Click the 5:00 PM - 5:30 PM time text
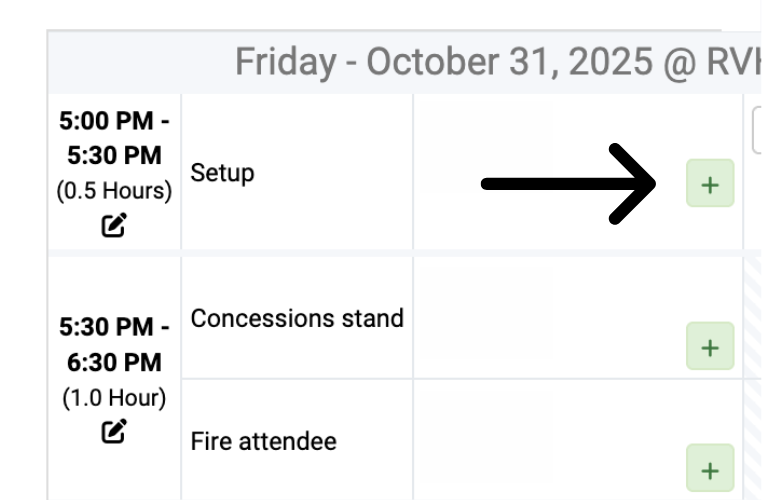This screenshot has height=500, width=770. click(114, 138)
